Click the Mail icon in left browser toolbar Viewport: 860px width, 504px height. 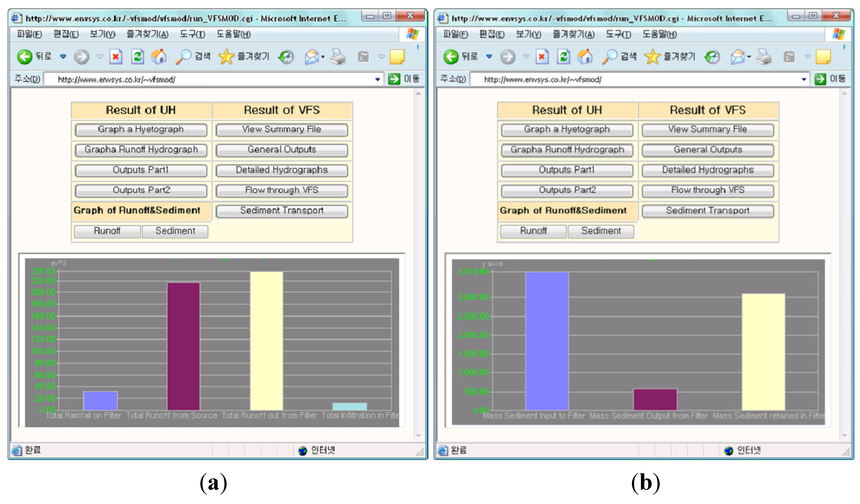click(x=312, y=57)
